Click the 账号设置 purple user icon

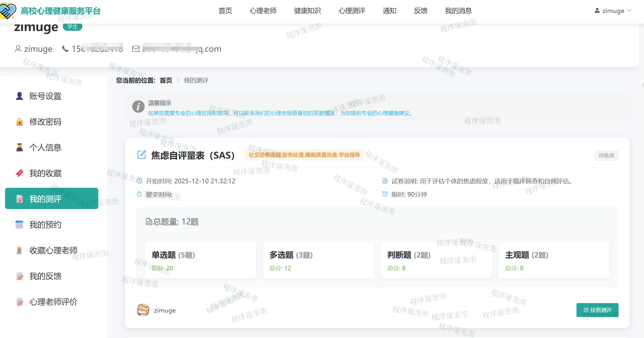point(20,96)
